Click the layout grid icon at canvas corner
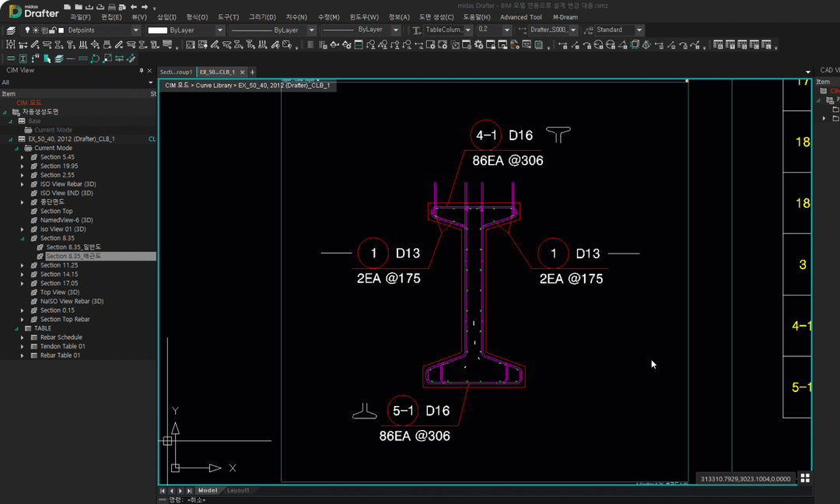The image size is (840, 504). [805, 478]
